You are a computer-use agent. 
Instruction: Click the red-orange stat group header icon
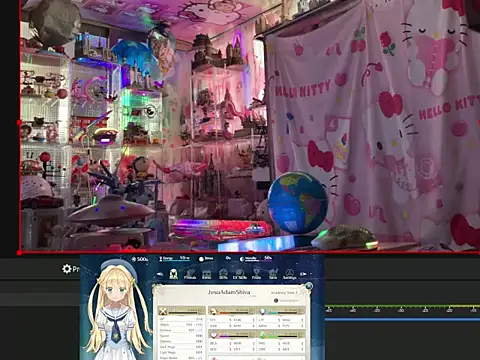point(213,311)
